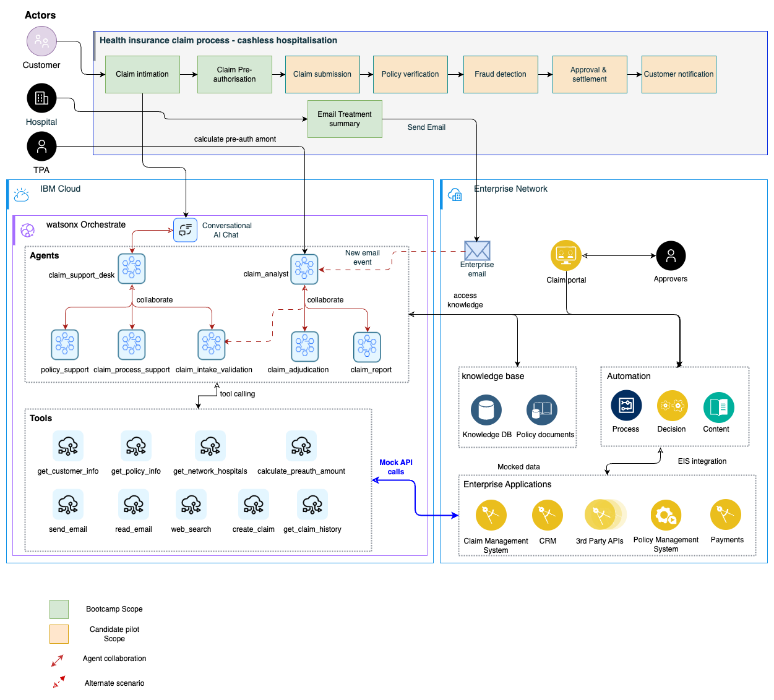Select the Enterprise Network icon

pos(455,195)
